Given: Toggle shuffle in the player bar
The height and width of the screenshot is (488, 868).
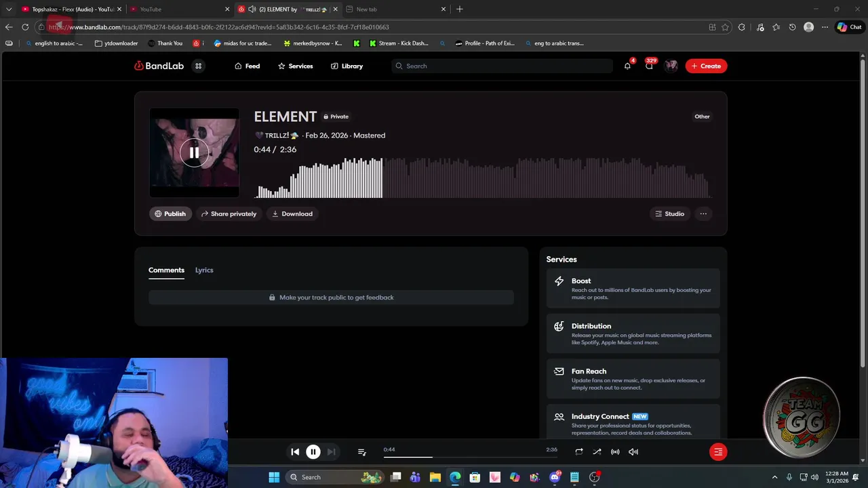Looking at the screenshot, I should [x=597, y=451].
